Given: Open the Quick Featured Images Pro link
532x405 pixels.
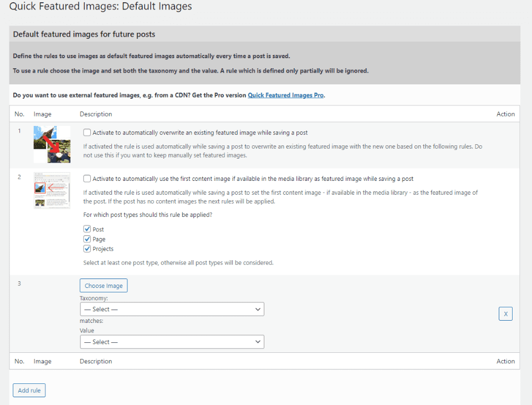Looking at the screenshot, I should tap(285, 95).
